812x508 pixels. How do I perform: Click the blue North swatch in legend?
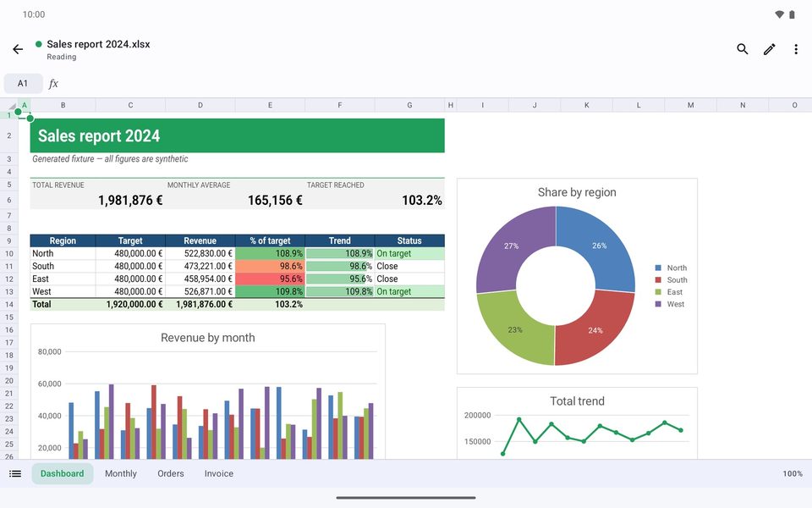click(x=658, y=268)
